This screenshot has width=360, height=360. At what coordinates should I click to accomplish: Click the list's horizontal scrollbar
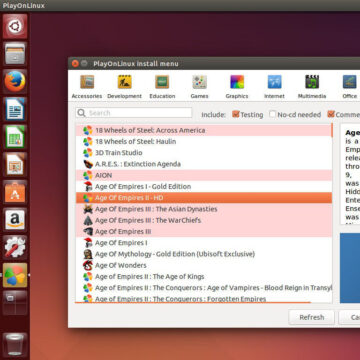coord(193,303)
